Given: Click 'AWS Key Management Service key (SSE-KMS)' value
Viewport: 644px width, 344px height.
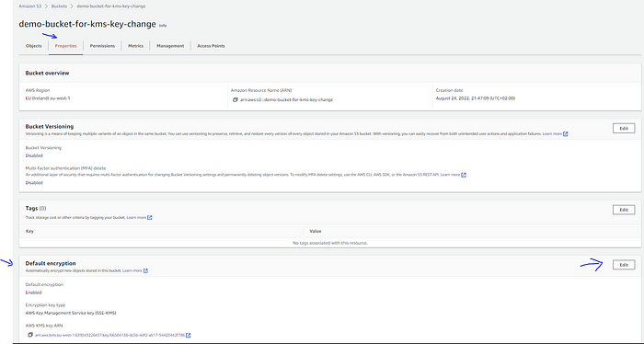Looking at the screenshot, I should pyautogui.click(x=71, y=314).
